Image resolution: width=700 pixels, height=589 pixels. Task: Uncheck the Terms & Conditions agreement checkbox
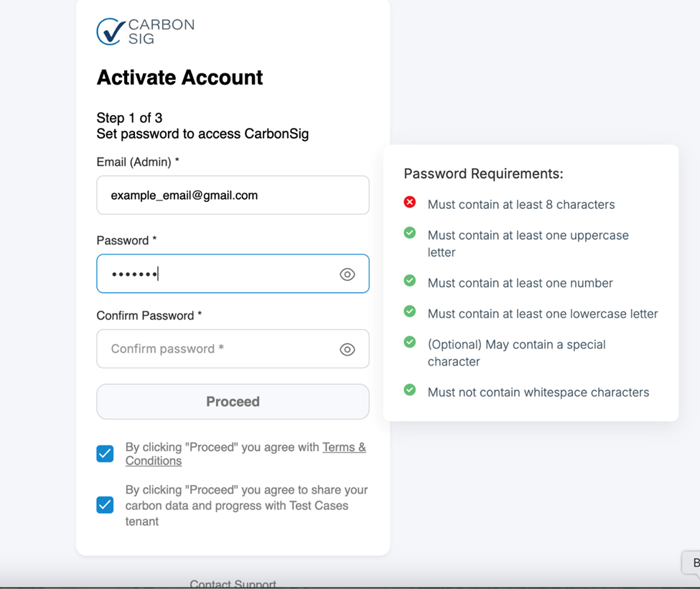pos(105,454)
